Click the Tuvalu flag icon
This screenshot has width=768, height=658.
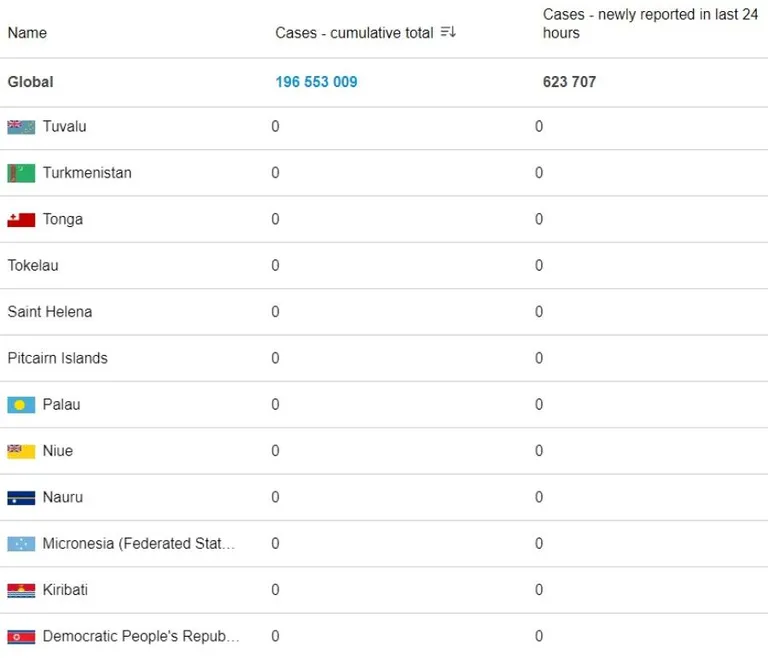coord(21,127)
